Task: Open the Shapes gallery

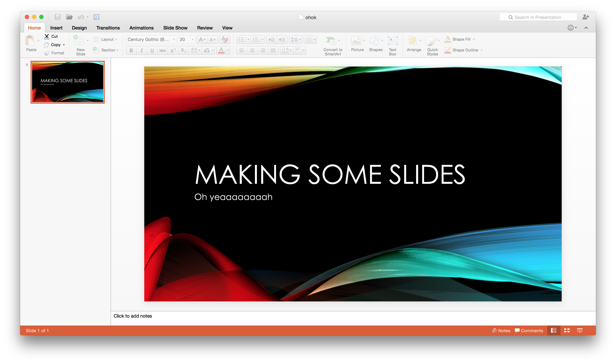Action: (x=376, y=44)
